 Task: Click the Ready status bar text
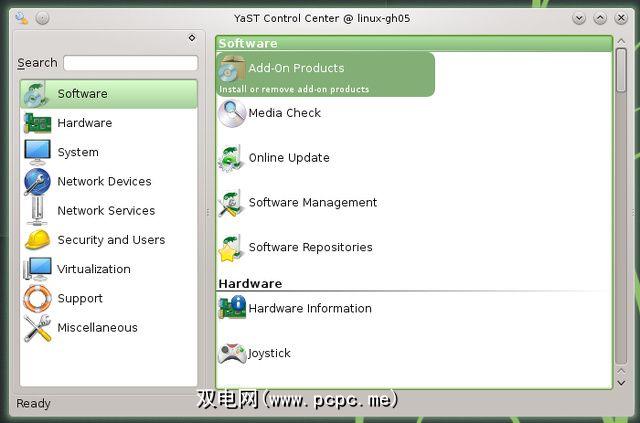(x=33, y=404)
